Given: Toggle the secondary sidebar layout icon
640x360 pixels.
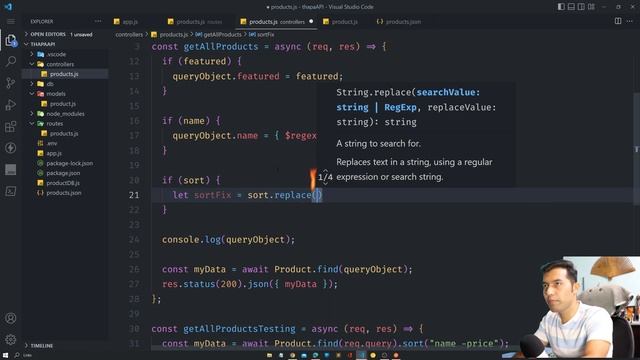Looking at the screenshot, I should (x=581, y=7).
